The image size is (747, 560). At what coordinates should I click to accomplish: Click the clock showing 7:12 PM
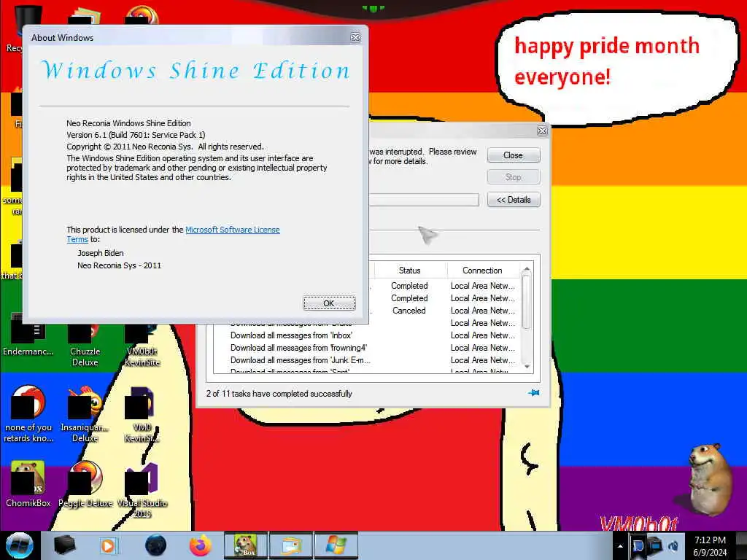(710, 545)
